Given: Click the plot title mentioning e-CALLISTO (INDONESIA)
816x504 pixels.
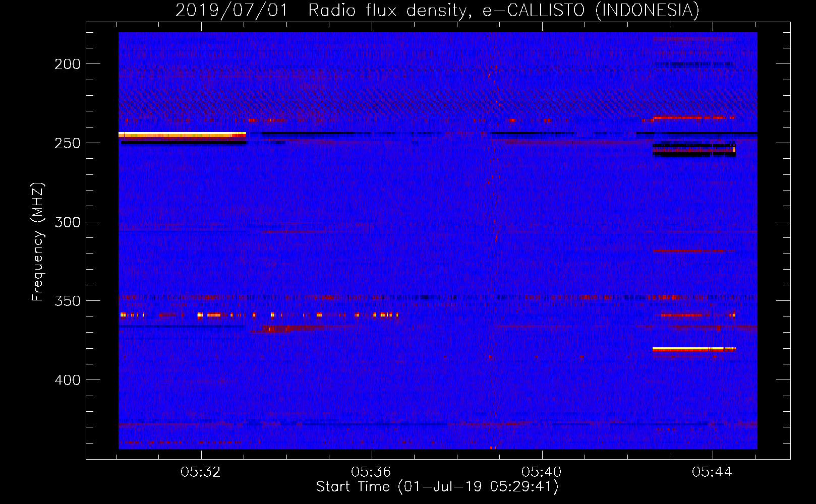Looking at the screenshot, I should click(437, 10).
